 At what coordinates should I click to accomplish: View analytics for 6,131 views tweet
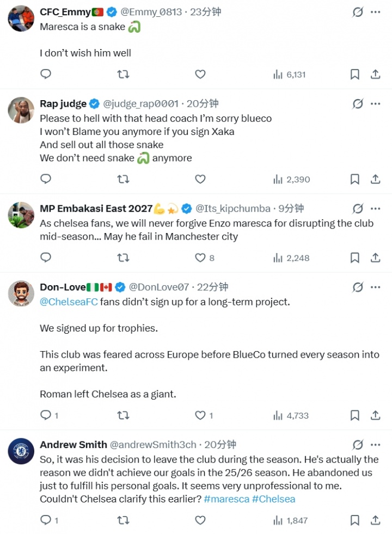290,74
